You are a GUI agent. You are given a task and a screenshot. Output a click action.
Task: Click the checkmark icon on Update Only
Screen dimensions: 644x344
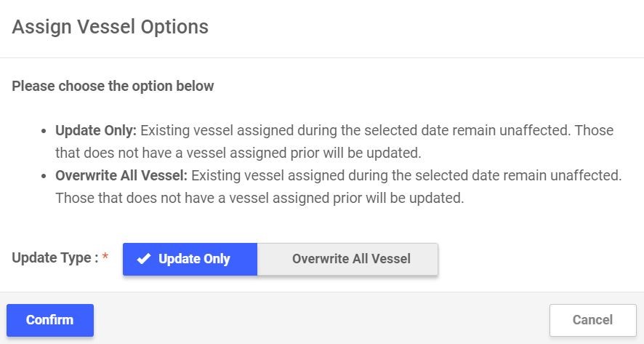pyautogui.click(x=143, y=259)
